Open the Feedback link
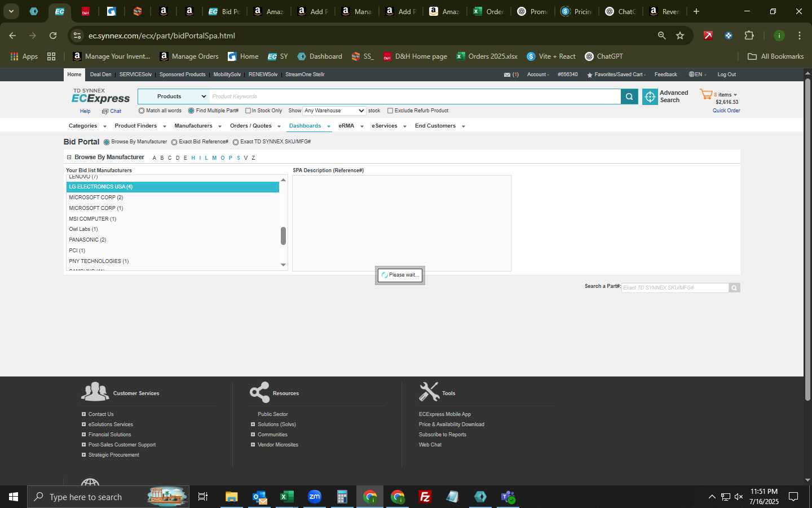Viewport: 812px width, 508px height. 665,75
